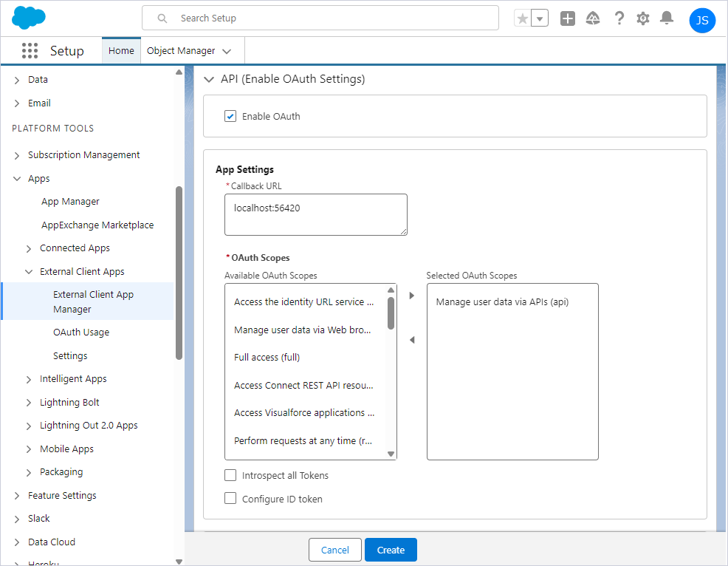Viewport: 728px width, 566px height.
Task: Expand the Email tree node
Action: pyautogui.click(x=17, y=103)
